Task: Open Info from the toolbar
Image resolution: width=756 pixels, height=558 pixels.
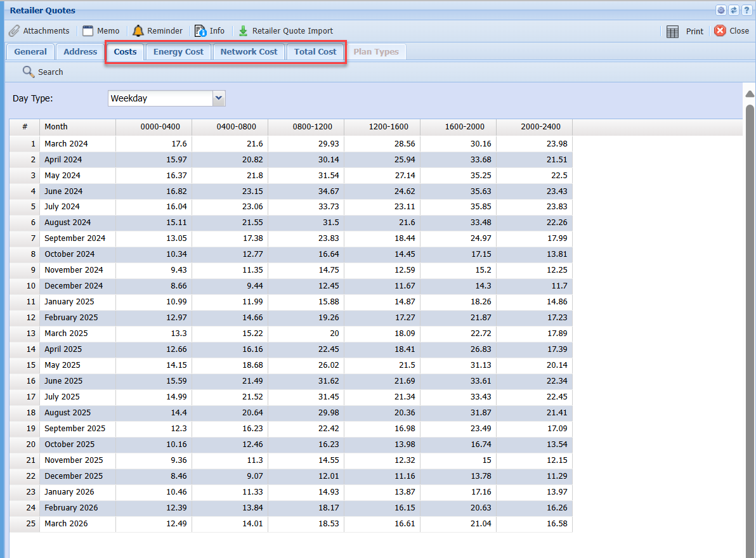Action: (x=209, y=31)
